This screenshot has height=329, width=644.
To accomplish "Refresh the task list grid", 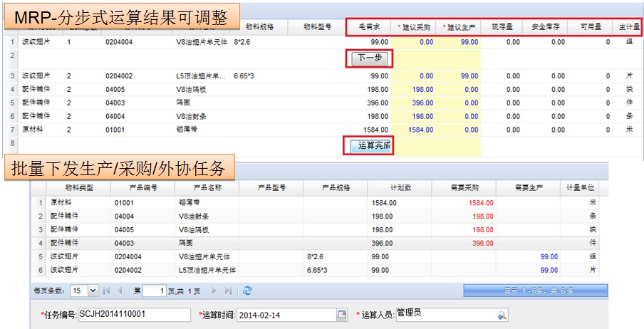I will coord(247,291).
